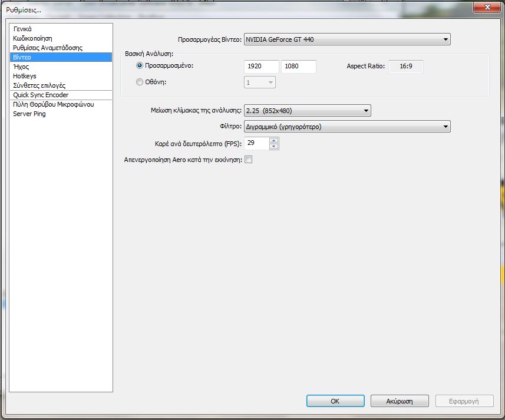Open the Γενικά settings section
The image size is (505, 420).
(61, 29)
